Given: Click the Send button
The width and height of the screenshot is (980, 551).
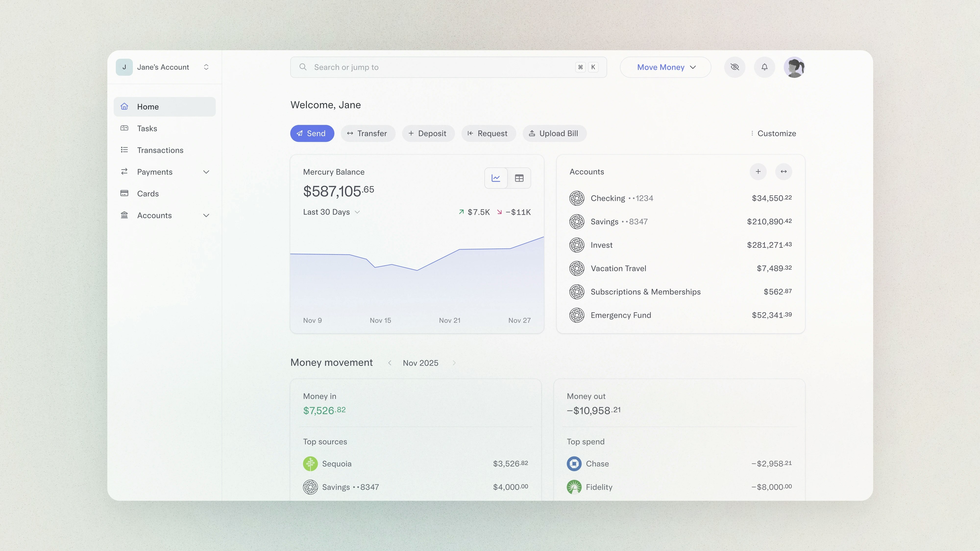Looking at the screenshot, I should (x=312, y=133).
